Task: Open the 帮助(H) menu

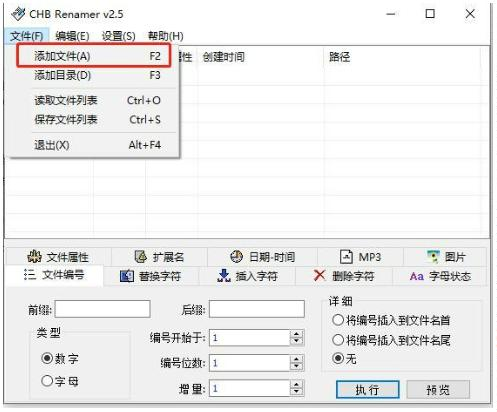Action: pos(166,36)
